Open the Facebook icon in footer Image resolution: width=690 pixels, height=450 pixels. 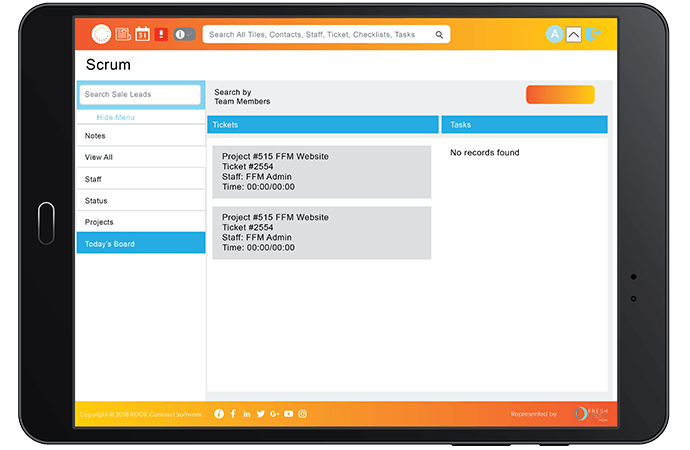[x=233, y=413]
